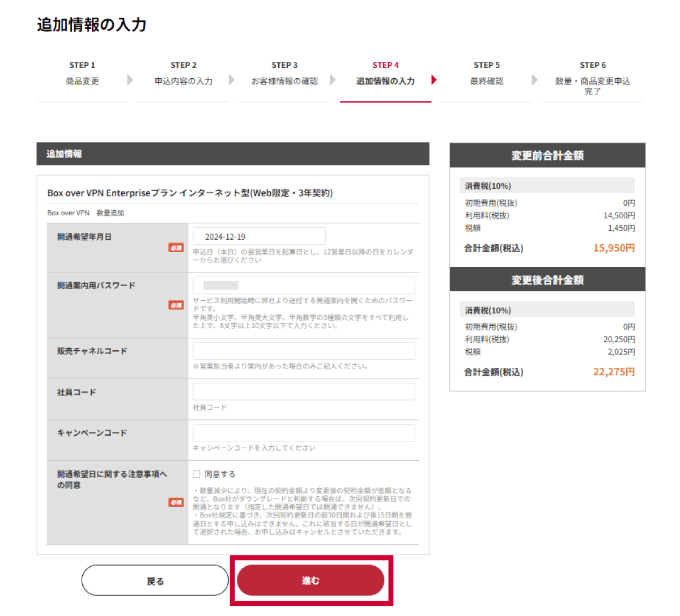Click the 14,500円 usage fee value
This screenshot has height=616, width=680.
pyautogui.click(x=619, y=215)
